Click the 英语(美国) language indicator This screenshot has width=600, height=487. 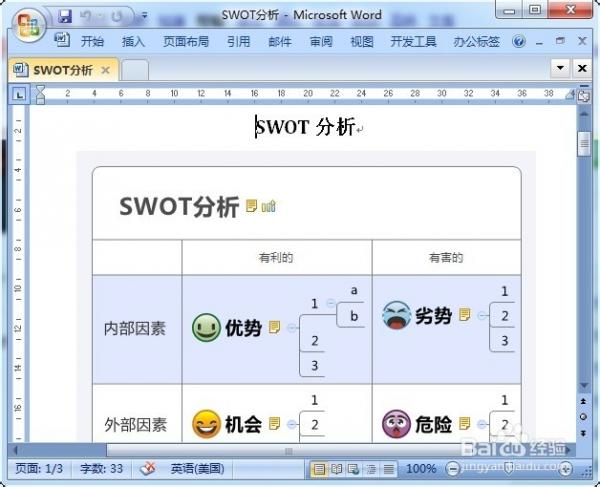[197, 468]
